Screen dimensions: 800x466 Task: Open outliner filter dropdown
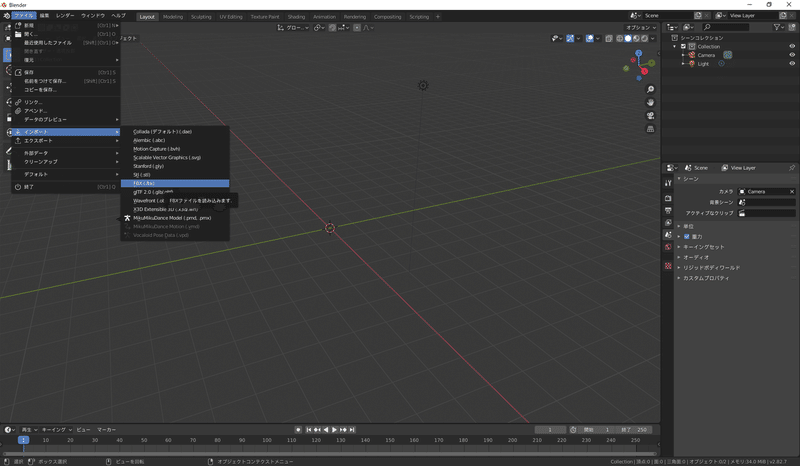tap(778, 27)
